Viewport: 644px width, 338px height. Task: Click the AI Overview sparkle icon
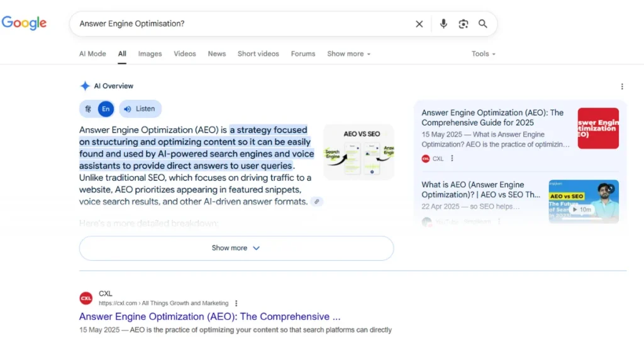pos(85,85)
